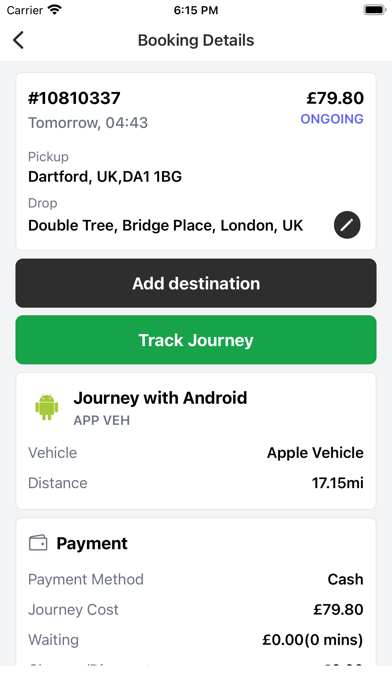Tap the wallet icon beside Payment
The width and height of the screenshot is (392, 696).
pos(38,543)
